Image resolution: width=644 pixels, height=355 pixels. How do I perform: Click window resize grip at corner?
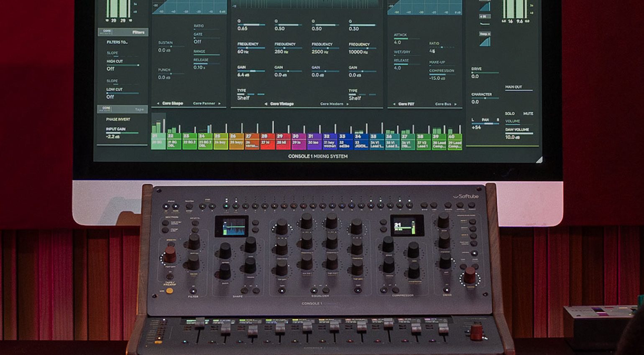coord(539,160)
